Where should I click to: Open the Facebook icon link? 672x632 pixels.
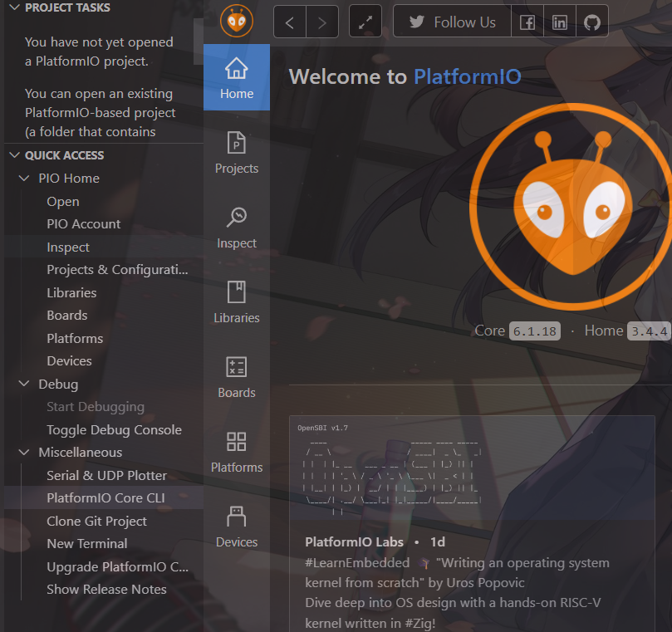pos(527,22)
